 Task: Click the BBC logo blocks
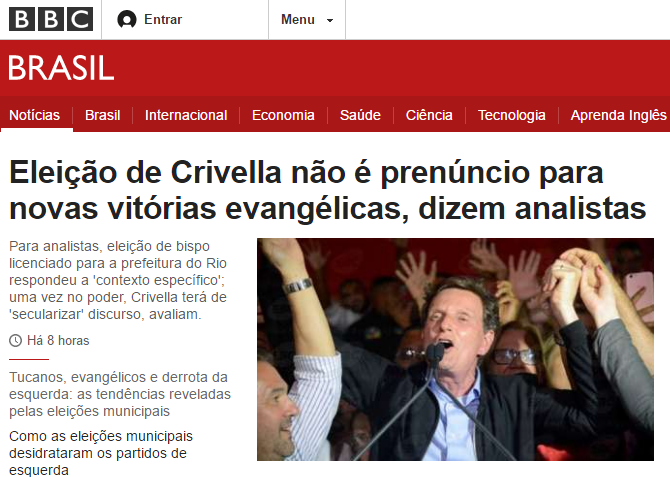pyautogui.click(x=51, y=19)
